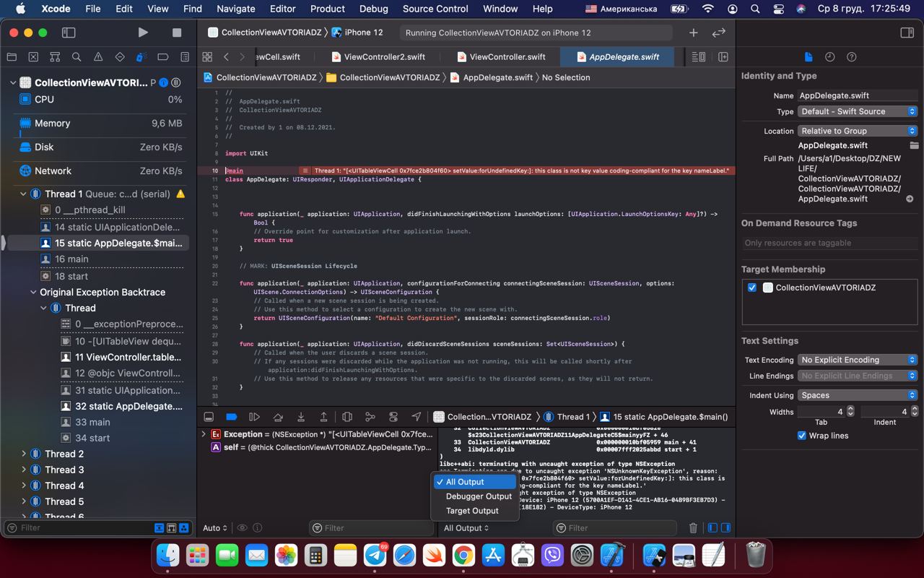Screen dimensions: 924x578
Task: Open the Source Control menu
Action: point(435,9)
